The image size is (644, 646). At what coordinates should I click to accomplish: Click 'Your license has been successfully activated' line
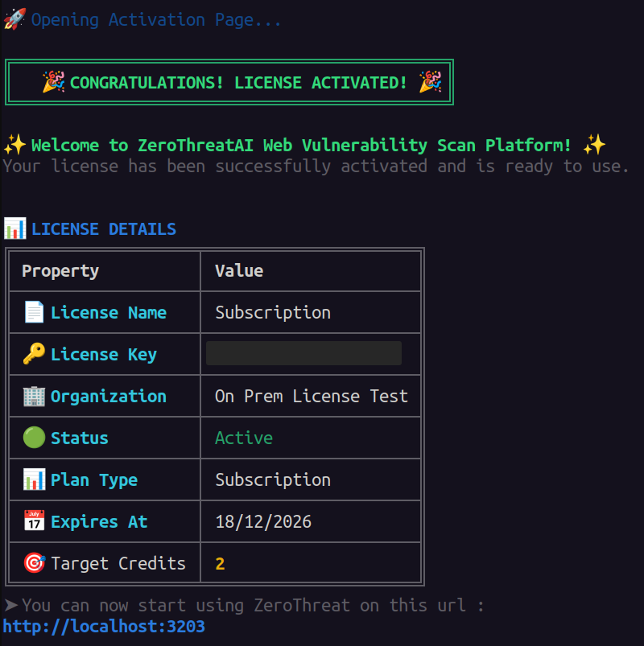click(x=316, y=167)
